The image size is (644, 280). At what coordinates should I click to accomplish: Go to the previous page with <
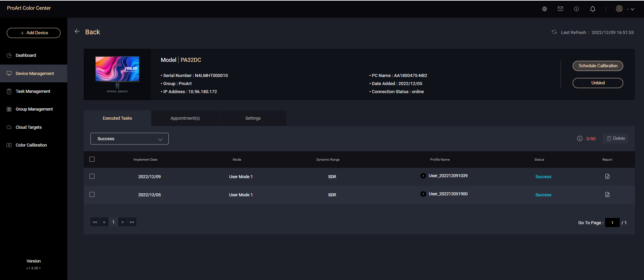click(x=104, y=222)
